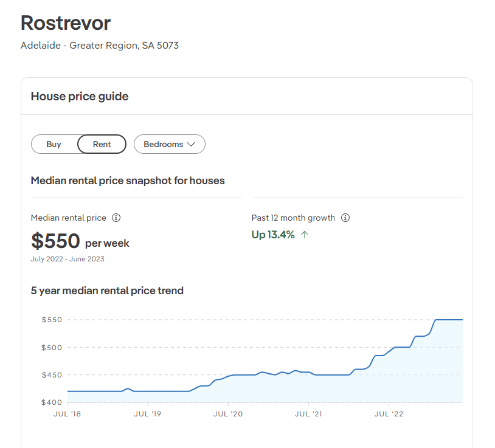Click the JUL '18 axis label
This screenshot has width=495, height=448.
click(x=67, y=414)
